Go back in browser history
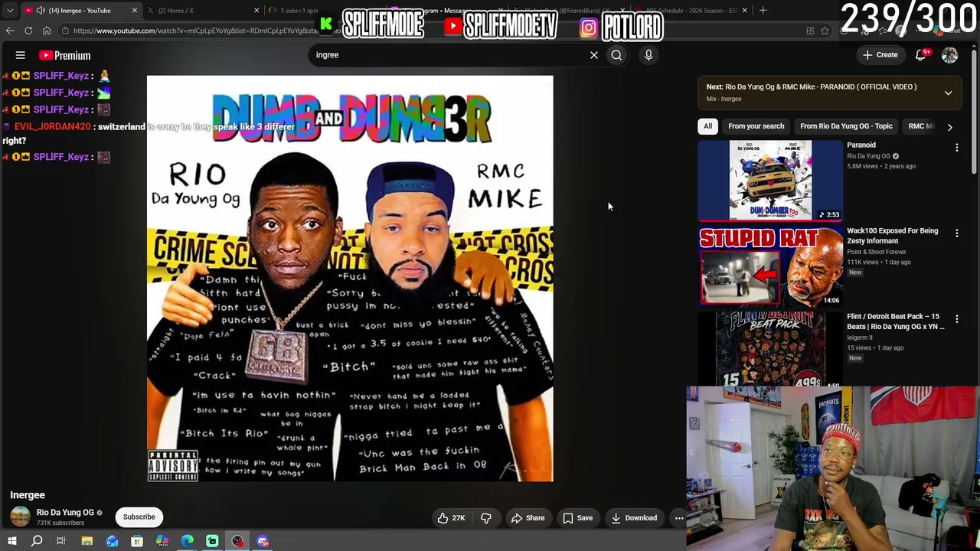The image size is (980, 551). tap(10, 31)
